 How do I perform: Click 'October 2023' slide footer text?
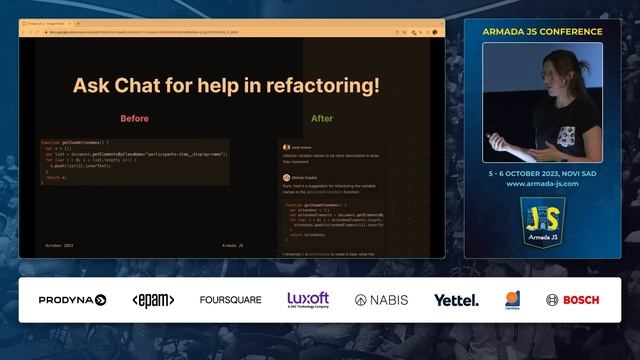point(59,246)
